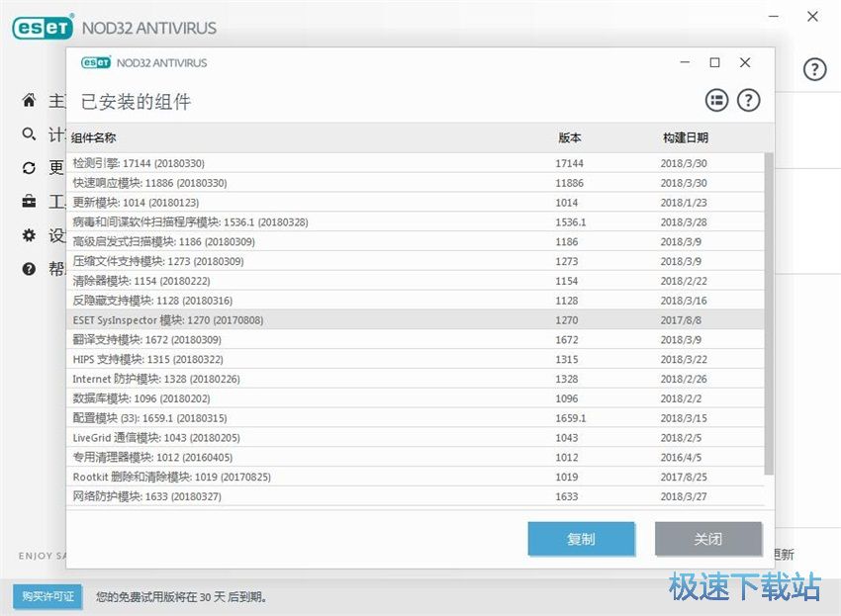Select the 快速响应模块: 11886 row
Image resolution: width=841 pixels, height=616 pixels.
[x=416, y=183]
